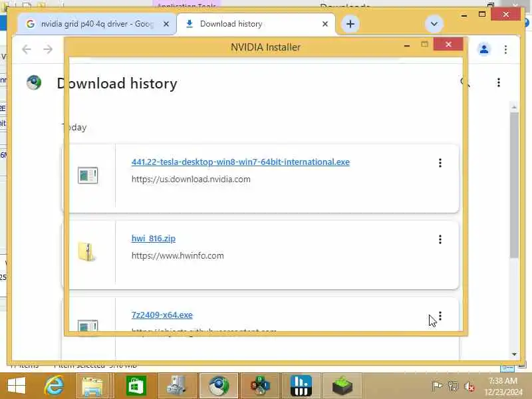The width and height of the screenshot is (532, 399).
Task: Click the https://www.hwinfo.com source text
Action: point(178,255)
